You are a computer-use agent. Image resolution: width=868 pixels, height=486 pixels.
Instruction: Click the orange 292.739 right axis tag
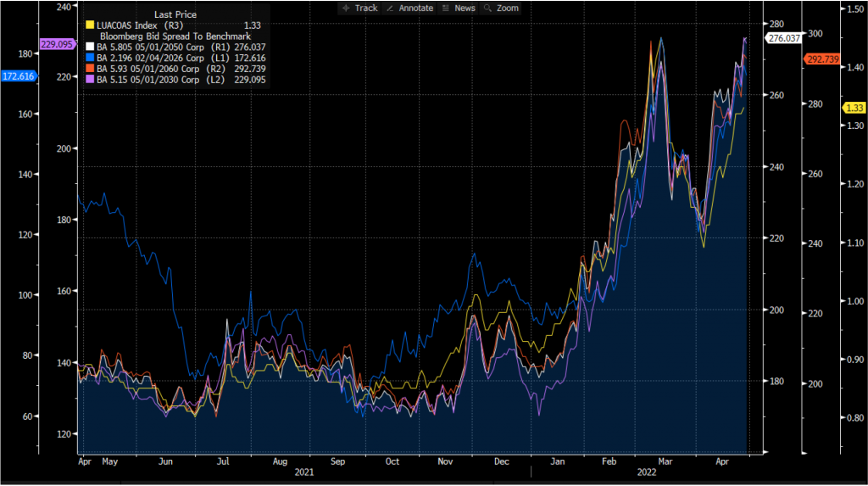click(821, 59)
